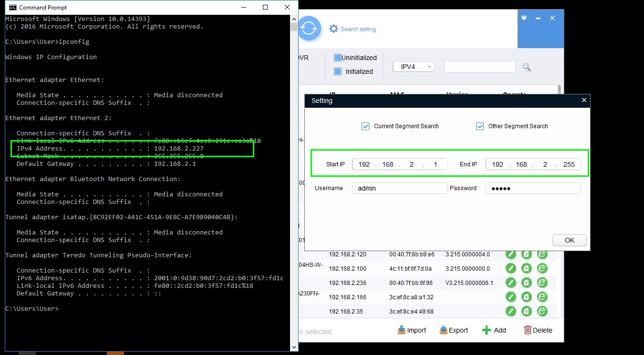
Task: Click the Command Prompt title bar icon
Action: pos(13,7)
